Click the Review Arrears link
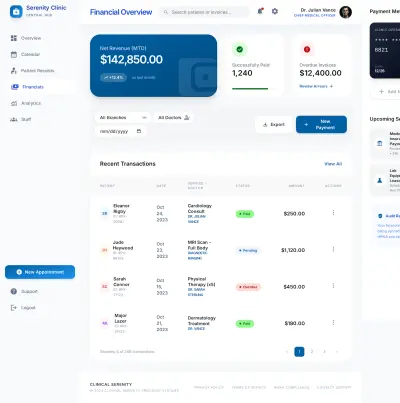Viewport: 400px width, 403px height. pos(316,86)
